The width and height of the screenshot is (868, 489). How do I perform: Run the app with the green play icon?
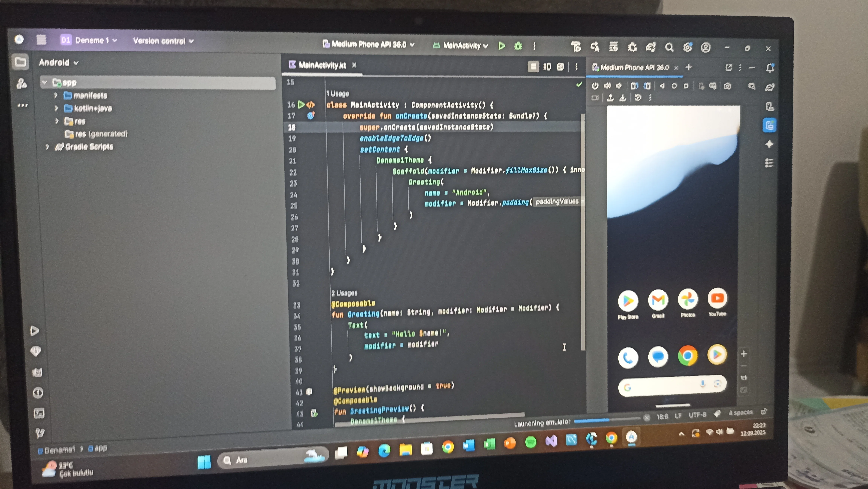pos(501,46)
